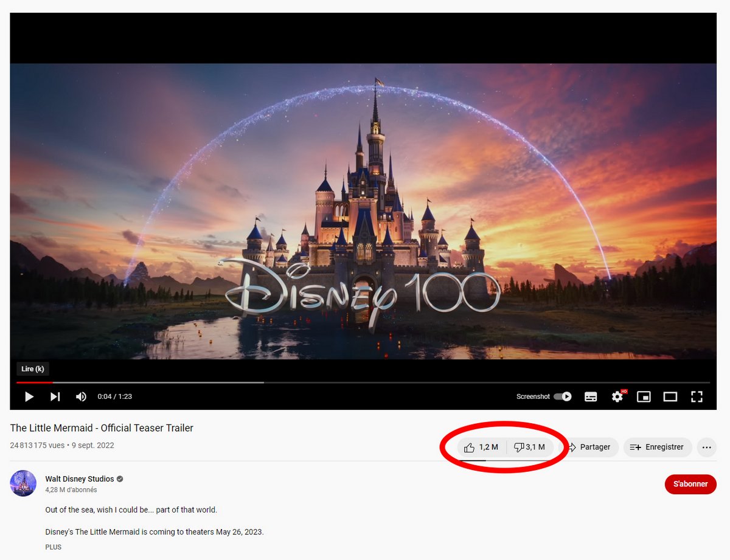Skip to the next video

pos(55,396)
